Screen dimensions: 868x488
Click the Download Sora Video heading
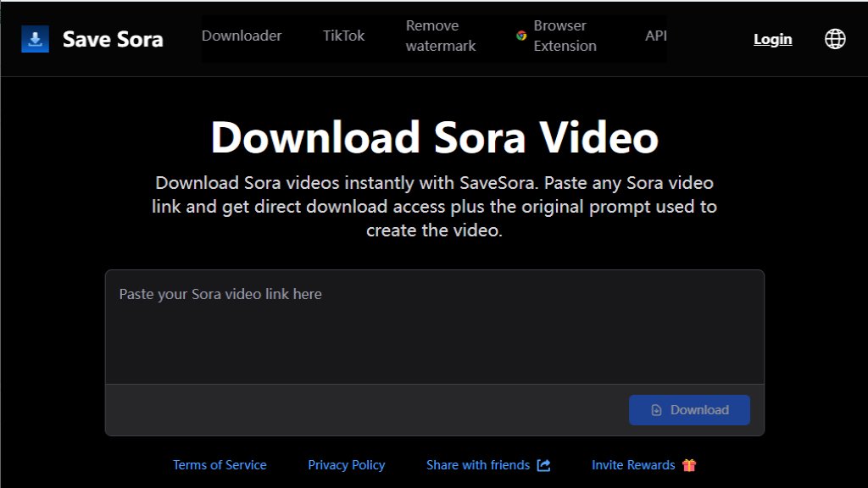[435, 137]
